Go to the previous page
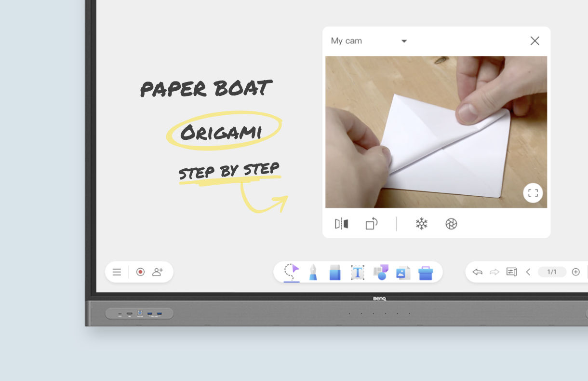588x381 pixels. (528, 272)
